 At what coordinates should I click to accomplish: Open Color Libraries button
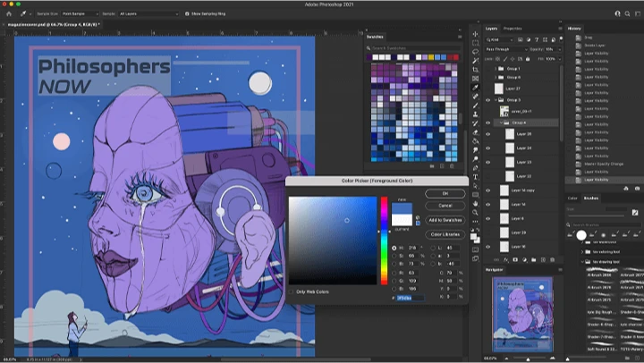click(x=445, y=234)
